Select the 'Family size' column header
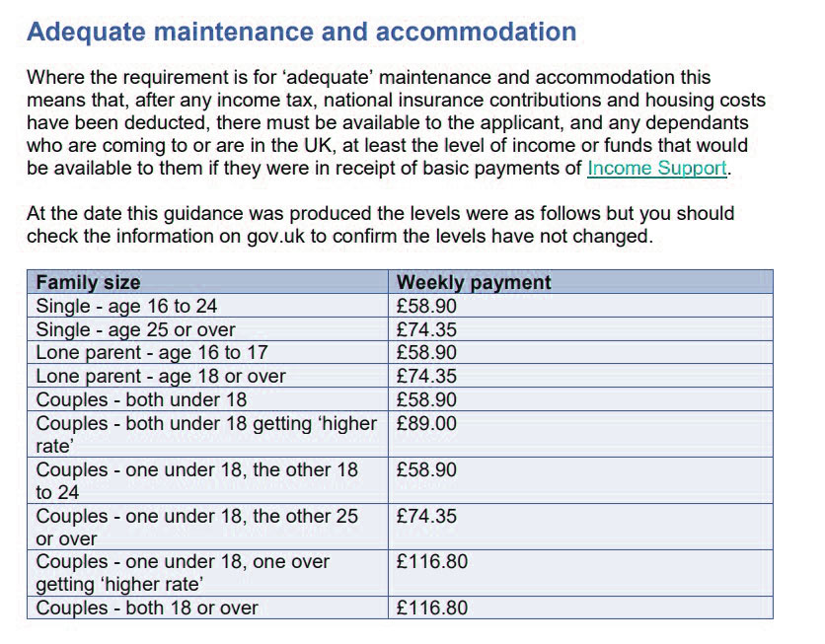825x644 pixels. click(207, 282)
